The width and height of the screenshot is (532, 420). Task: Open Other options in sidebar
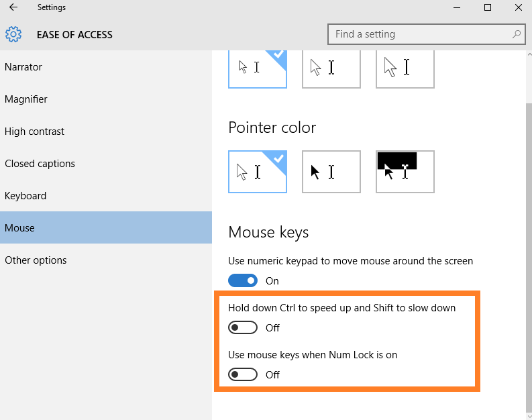pos(36,260)
